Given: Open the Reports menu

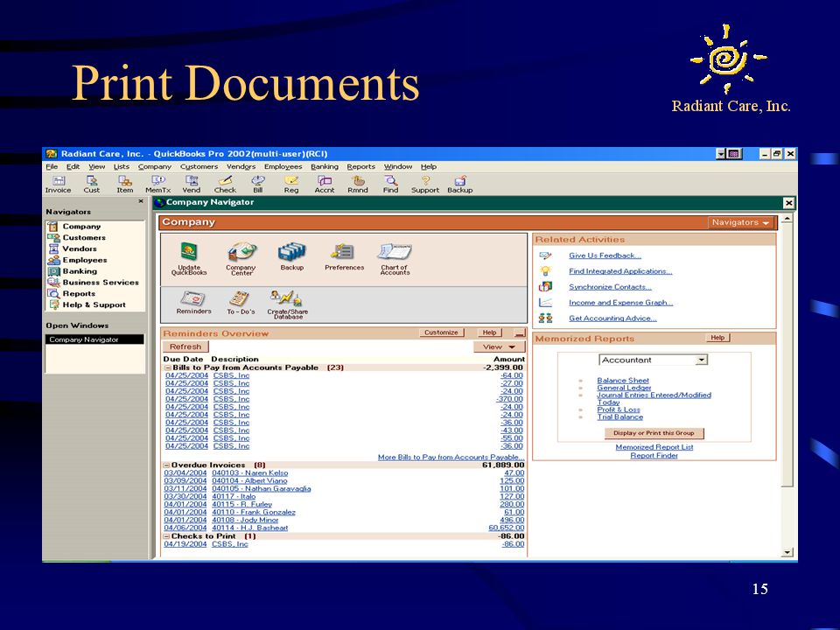Looking at the screenshot, I should click(360, 166).
